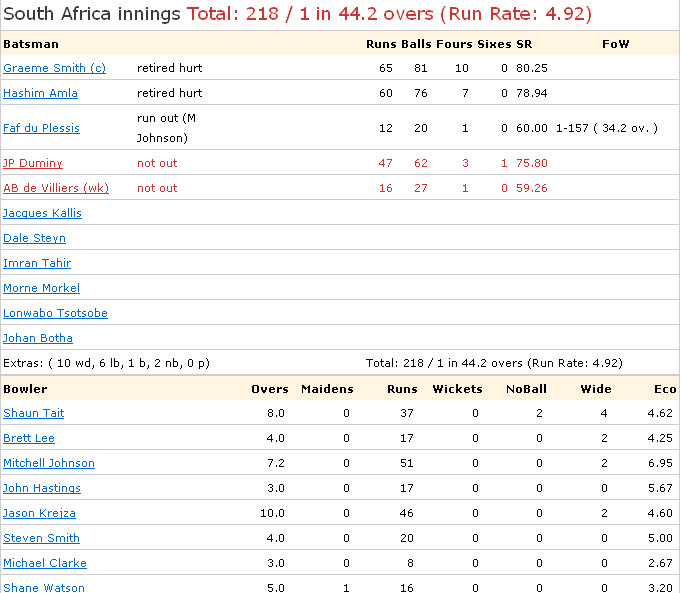Open AB de Villiers (wk) link
Screen dimensions: 681x593
coord(56,188)
